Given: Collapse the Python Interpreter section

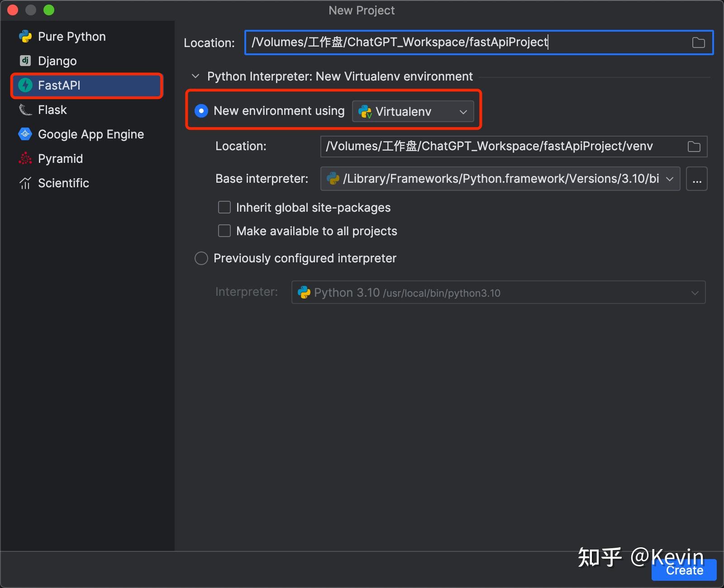Looking at the screenshot, I should coord(195,76).
